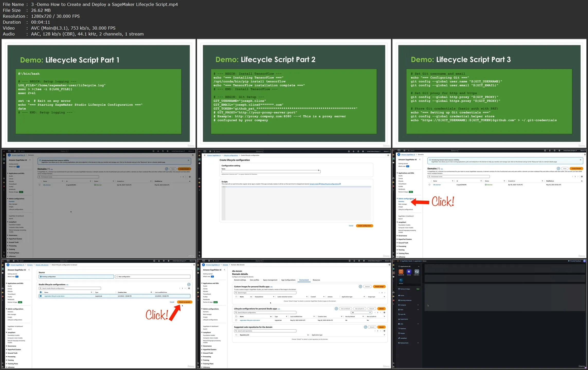
Task: Select d8a-domain radio in Click! Domains frame
Action: pyautogui.click(x=429, y=185)
